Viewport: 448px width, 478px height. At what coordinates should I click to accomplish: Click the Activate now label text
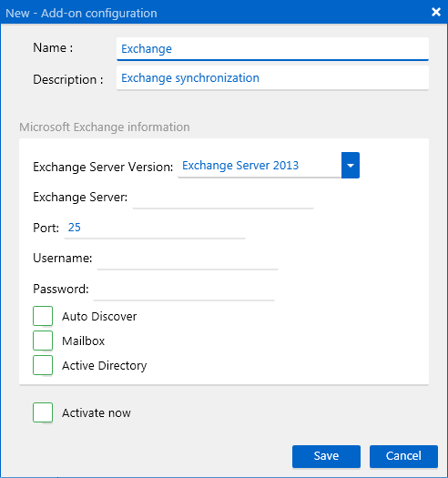pos(97,413)
